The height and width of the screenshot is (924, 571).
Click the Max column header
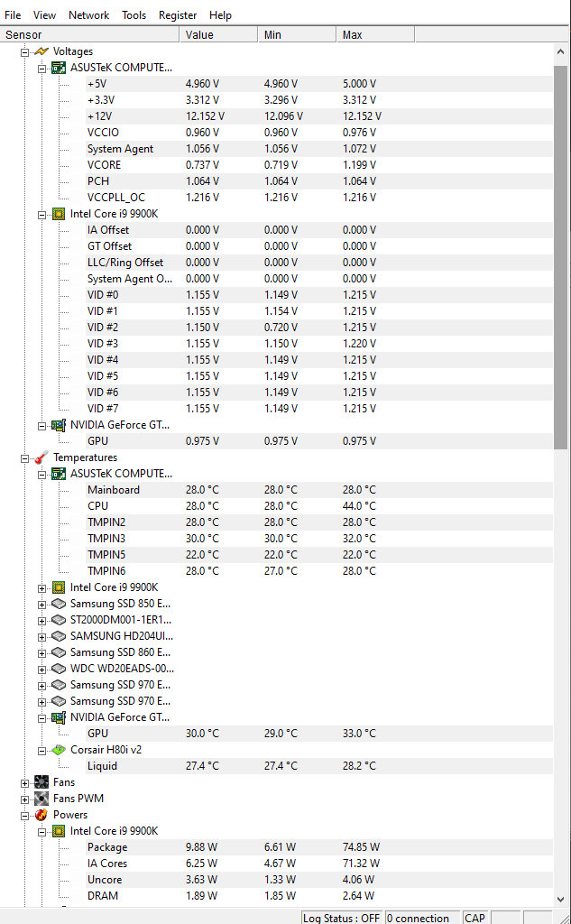[x=375, y=35]
